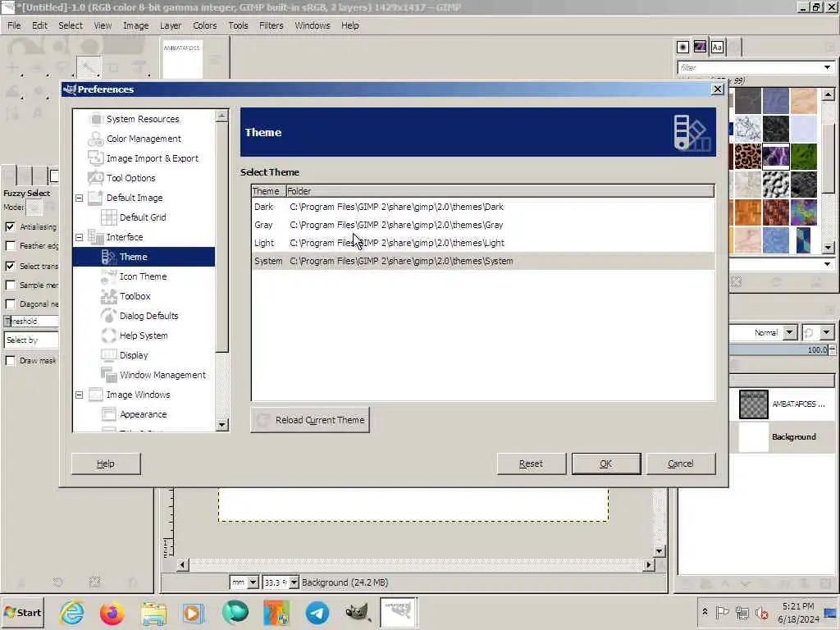Toggle Select transparent areas checkbox

(10, 266)
